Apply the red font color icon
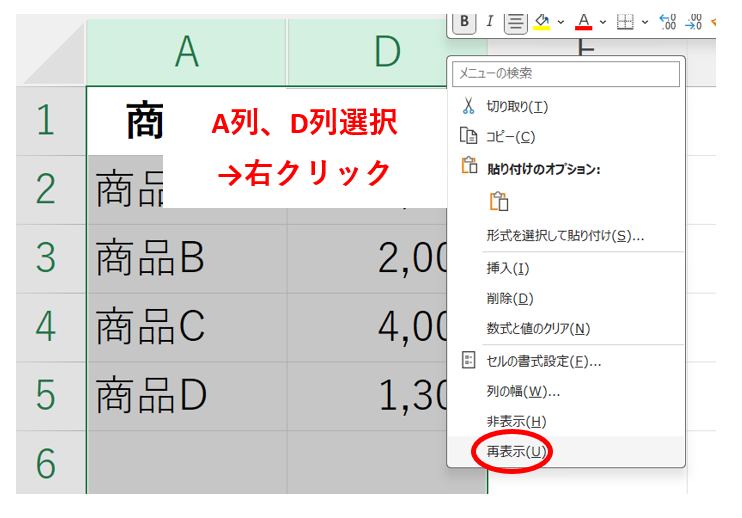Image resolution: width=742 pixels, height=518 pixels. (x=584, y=21)
